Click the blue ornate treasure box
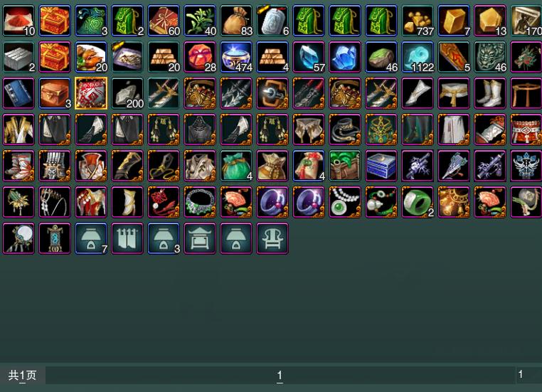 381,166
